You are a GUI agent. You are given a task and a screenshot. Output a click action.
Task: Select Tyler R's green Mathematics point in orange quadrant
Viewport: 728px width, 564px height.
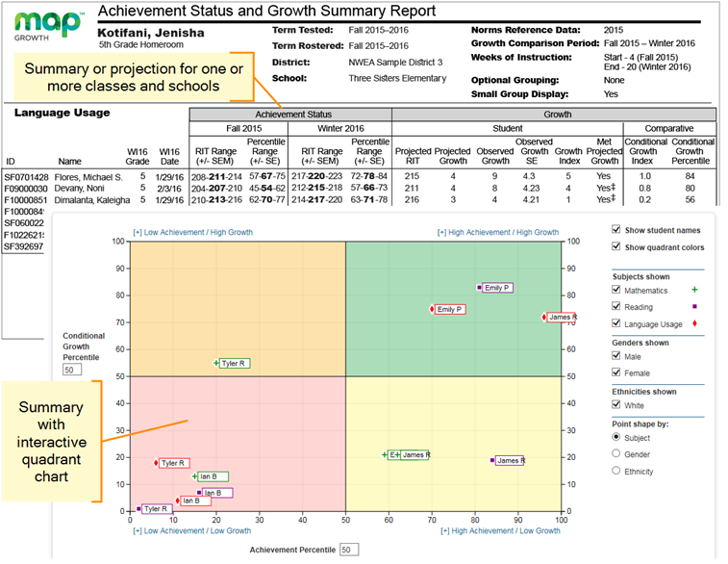coord(216,363)
